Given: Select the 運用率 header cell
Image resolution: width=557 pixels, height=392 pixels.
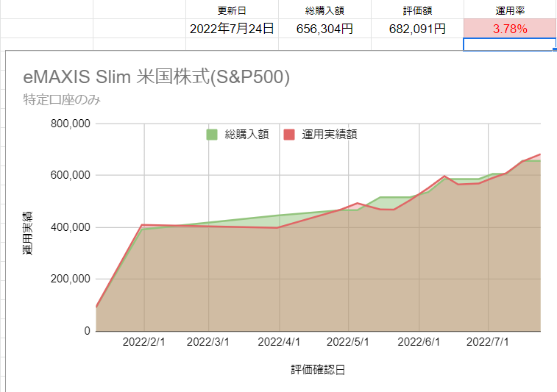Looking at the screenshot, I should tap(510, 10).
